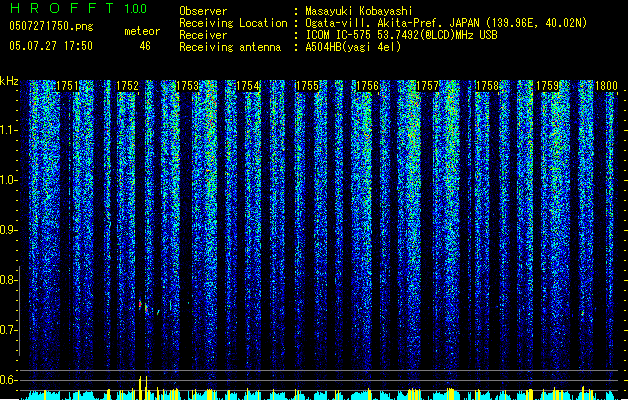Click the 1758 time marker

[x=487, y=86]
